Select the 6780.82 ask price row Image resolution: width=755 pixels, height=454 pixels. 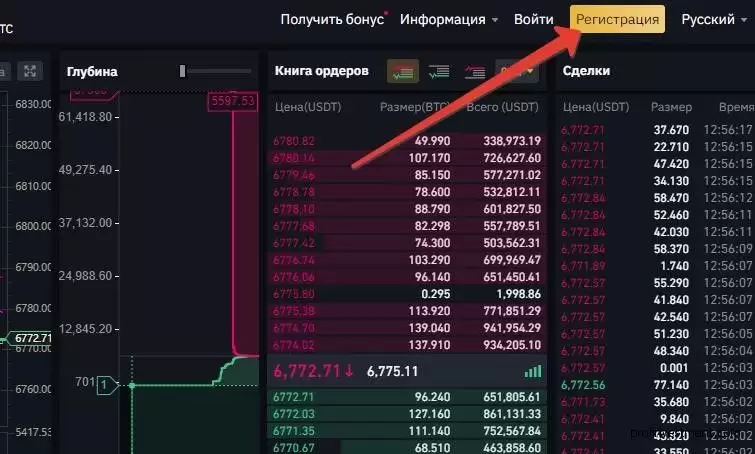407,141
